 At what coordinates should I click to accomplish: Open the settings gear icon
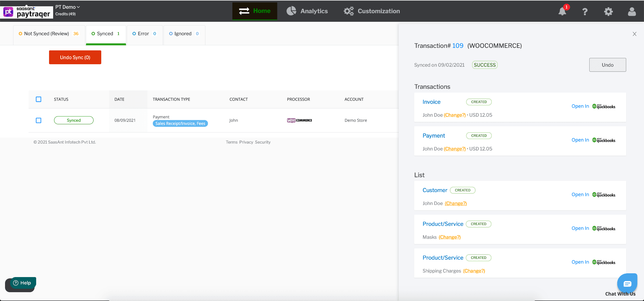[608, 12]
